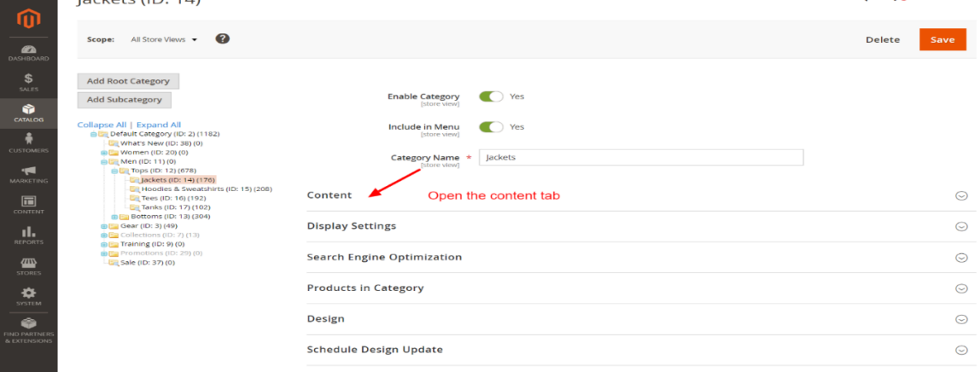Open the All Store Views scope dropdown
The height and width of the screenshot is (372, 980).
coord(164,39)
